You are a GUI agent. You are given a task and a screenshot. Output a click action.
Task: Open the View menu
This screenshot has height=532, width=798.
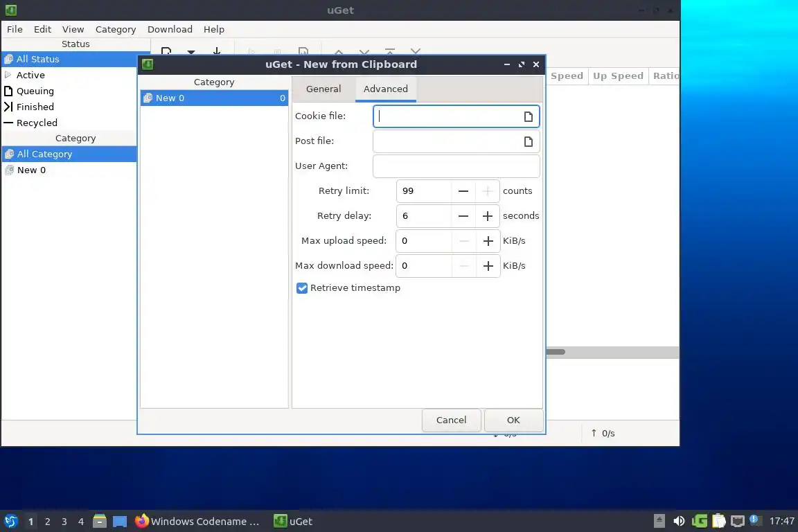[73, 30]
